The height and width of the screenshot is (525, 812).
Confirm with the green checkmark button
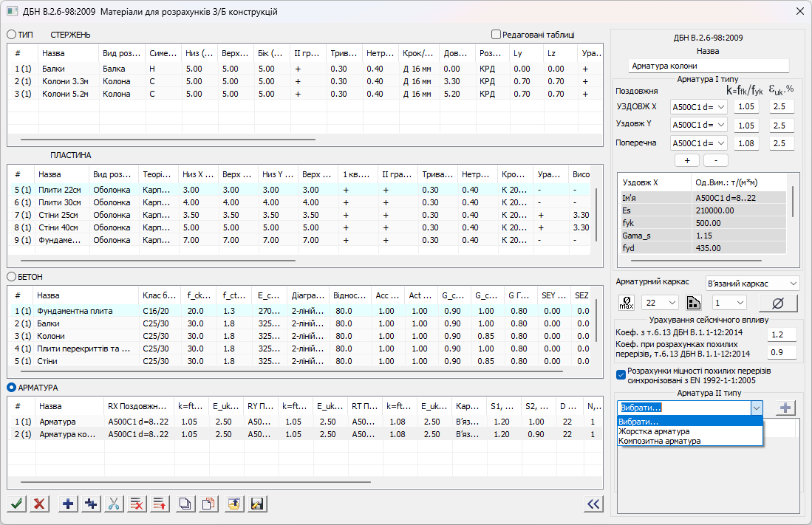(x=17, y=504)
